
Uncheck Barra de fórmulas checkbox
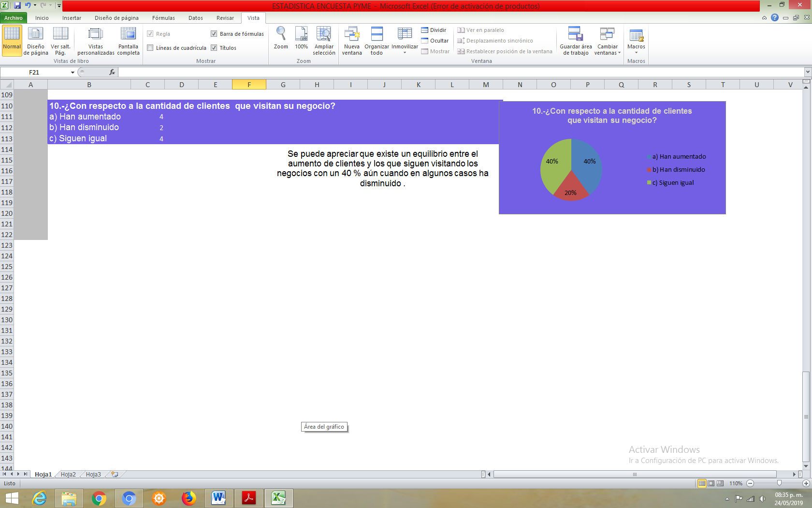[x=214, y=34]
